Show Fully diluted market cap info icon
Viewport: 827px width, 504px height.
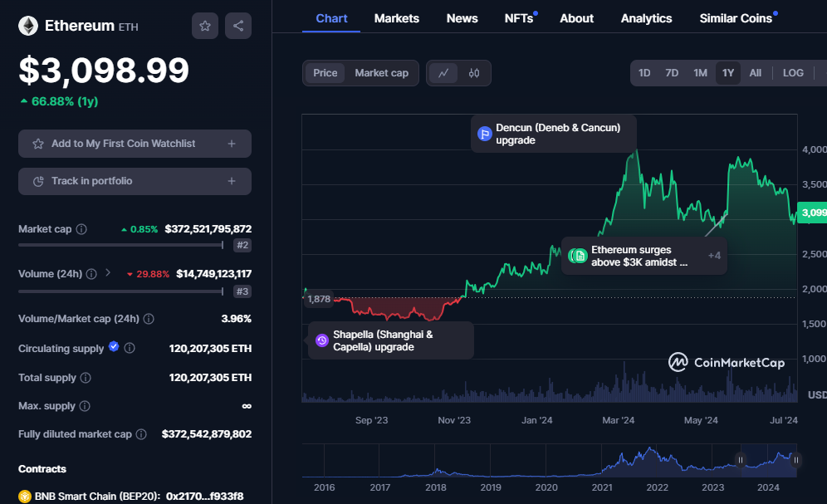[x=141, y=434]
